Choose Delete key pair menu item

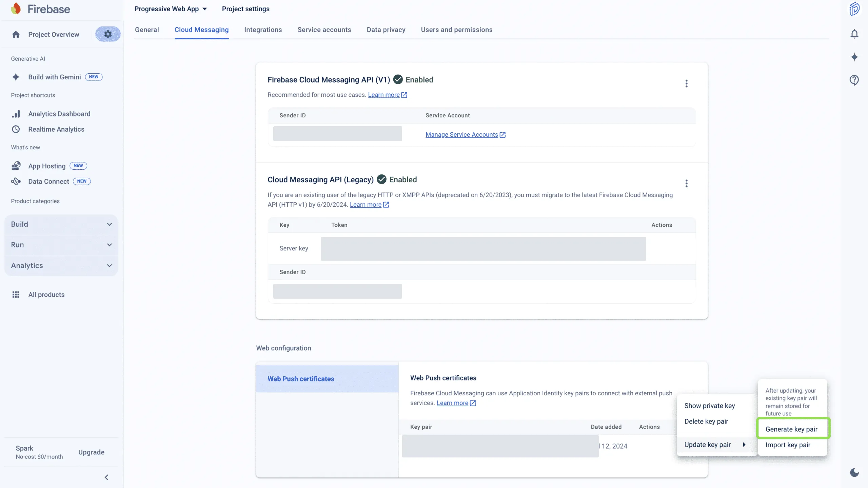716,421
